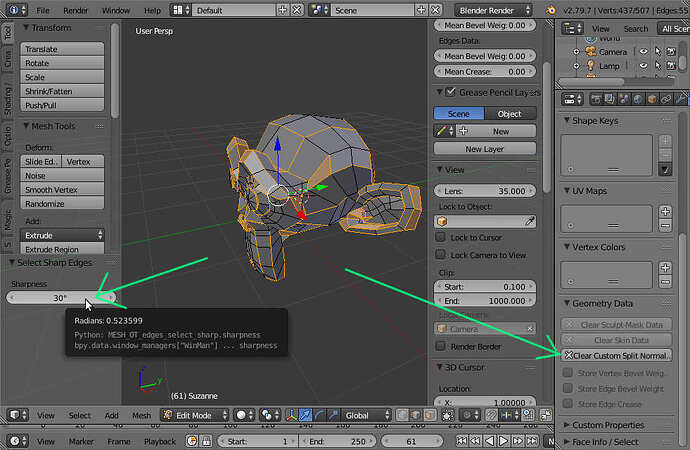Switch to Face select mode
Screen dimensions: 690x450
tap(430, 415)
